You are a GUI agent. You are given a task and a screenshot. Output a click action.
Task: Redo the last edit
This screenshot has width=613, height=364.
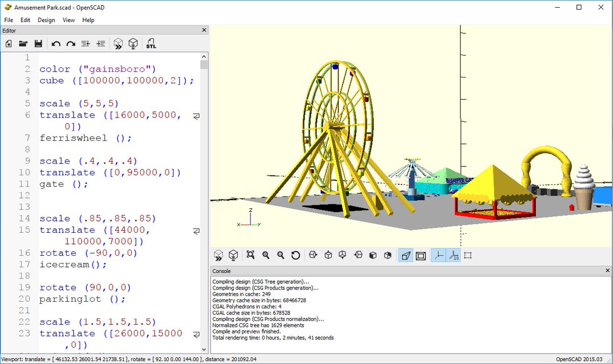tap(71, 44)
